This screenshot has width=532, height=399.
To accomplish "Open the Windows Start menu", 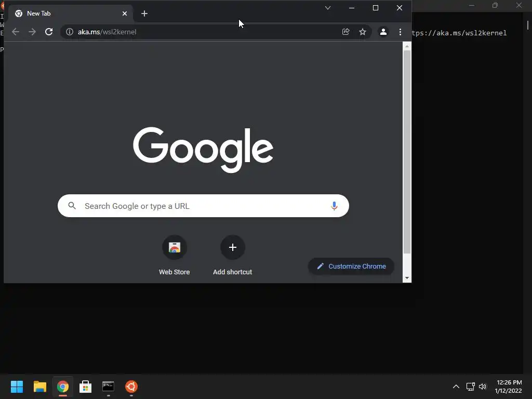I will point(17,387).
